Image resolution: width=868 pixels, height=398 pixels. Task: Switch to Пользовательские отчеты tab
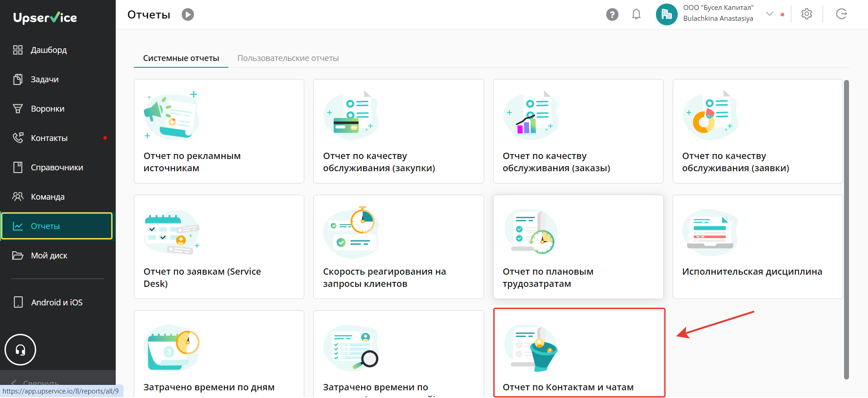[x=288, y=58]
